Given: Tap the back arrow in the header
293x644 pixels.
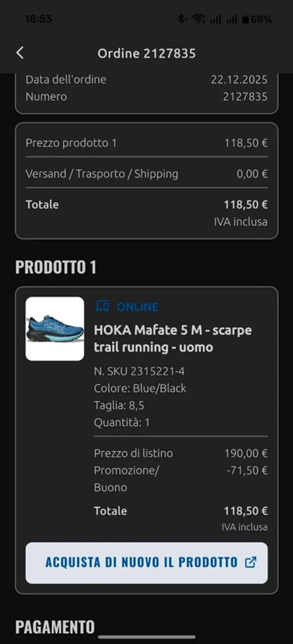Looking at the screenshot, I should click(x=20, y=53).
